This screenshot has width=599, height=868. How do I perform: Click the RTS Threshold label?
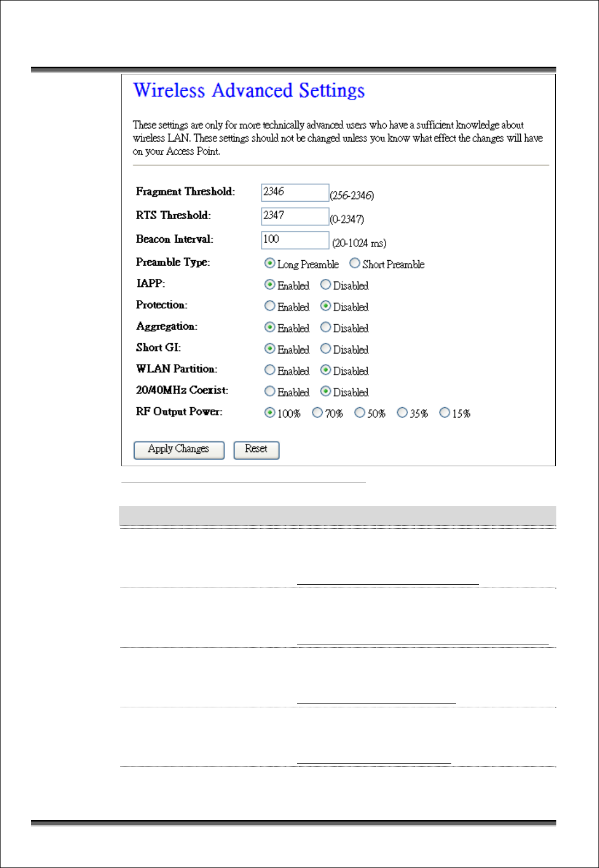coord(173,215)
